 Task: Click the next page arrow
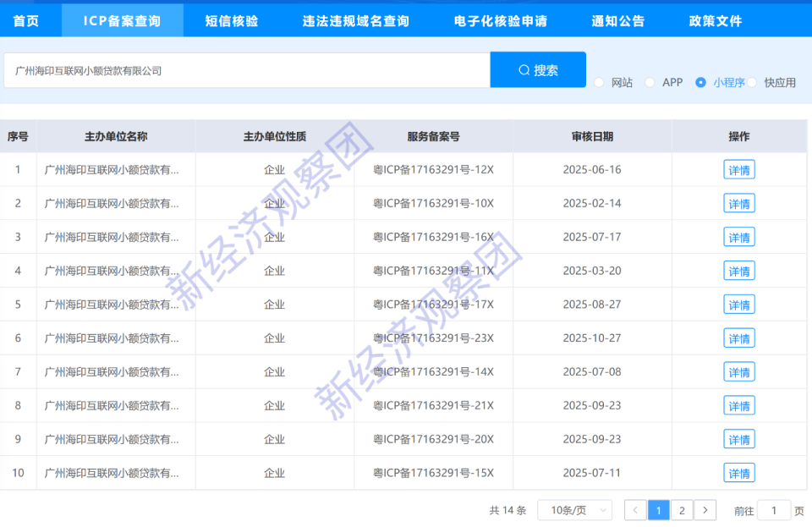pyautogui.click(x=705, y=510)
